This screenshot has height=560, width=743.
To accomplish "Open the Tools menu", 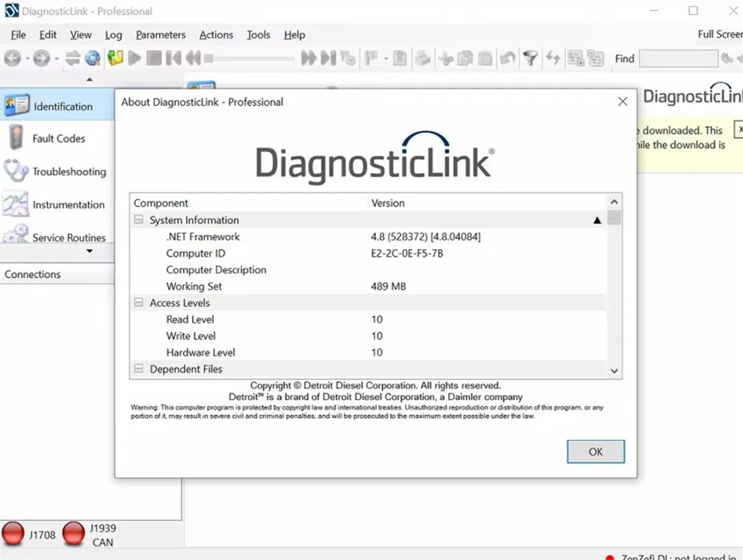I will tap(258, 34).
